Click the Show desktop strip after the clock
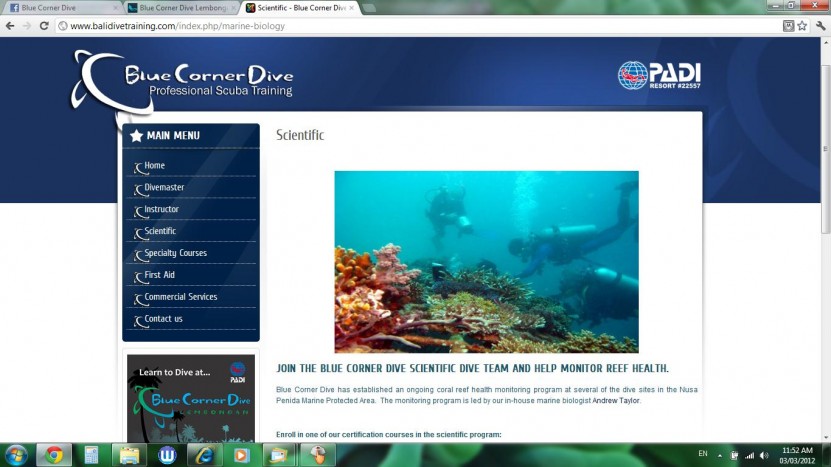This screenshot has height=467, width=831. (x=827, y=455)
